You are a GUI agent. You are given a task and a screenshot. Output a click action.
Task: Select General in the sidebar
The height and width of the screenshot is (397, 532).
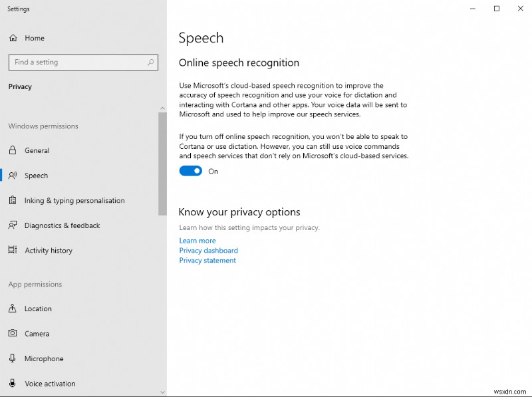[37, 150]
